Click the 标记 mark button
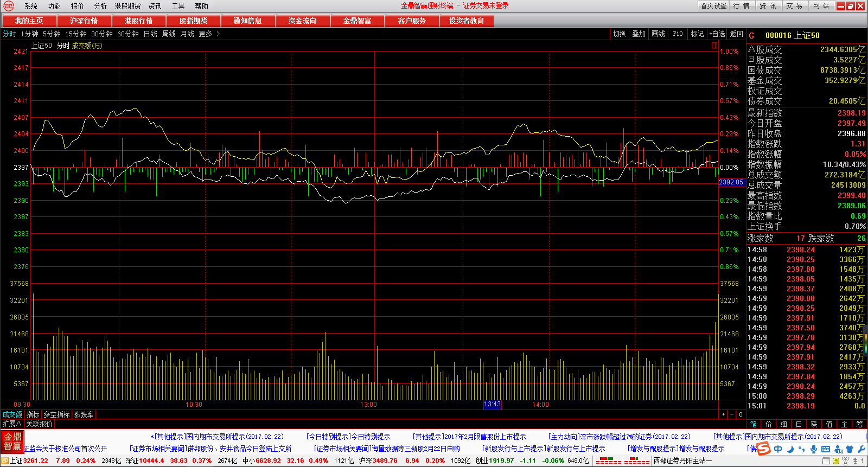 697,34
